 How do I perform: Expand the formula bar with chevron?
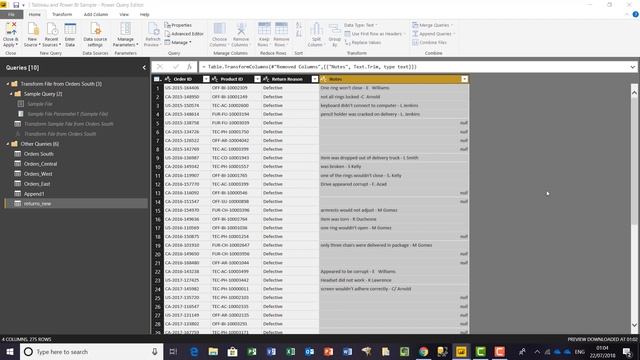632,67
